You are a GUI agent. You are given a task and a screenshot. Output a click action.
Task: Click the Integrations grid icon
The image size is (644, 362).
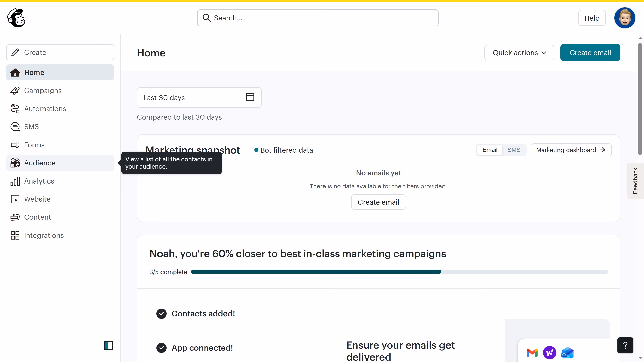(15, 235)
